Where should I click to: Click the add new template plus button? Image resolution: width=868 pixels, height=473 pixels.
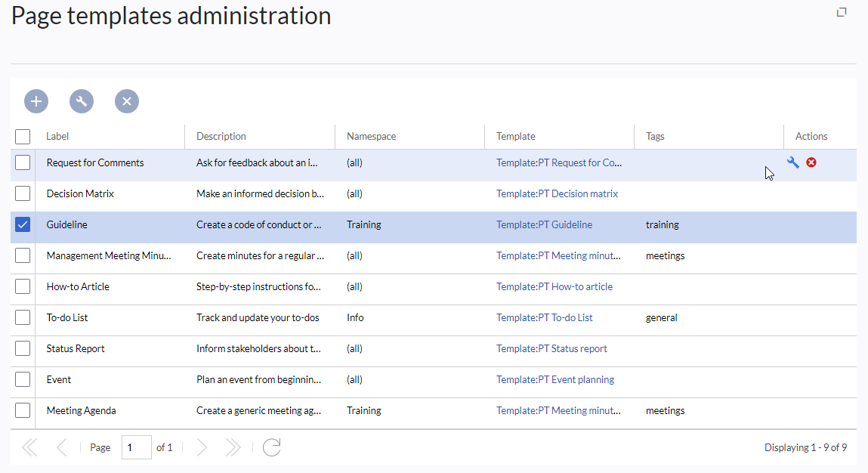tap(36, 101)
